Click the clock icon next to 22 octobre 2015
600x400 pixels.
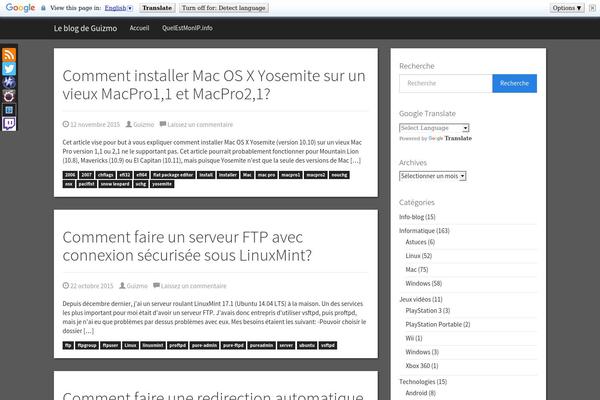(x=65, y=286)
